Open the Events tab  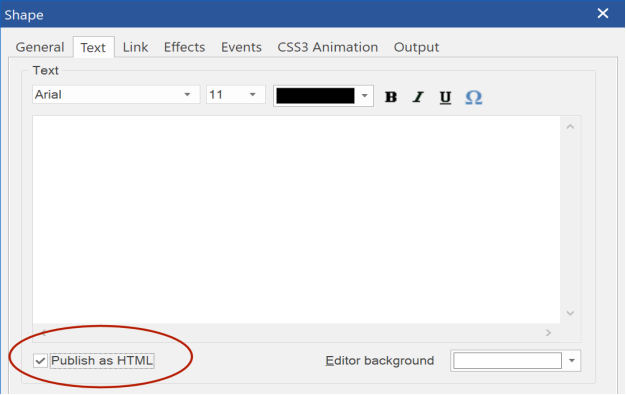242,47
